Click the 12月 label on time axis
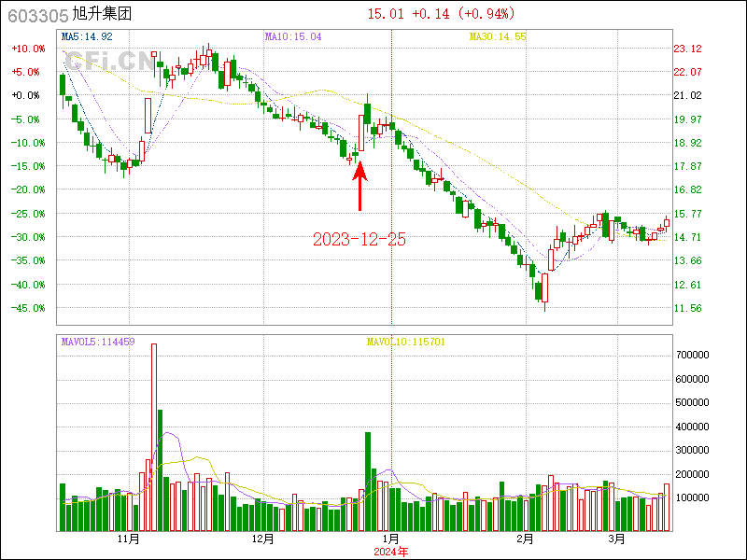The width and height of the screenshot is (747, 560). [x=263, y=539]
